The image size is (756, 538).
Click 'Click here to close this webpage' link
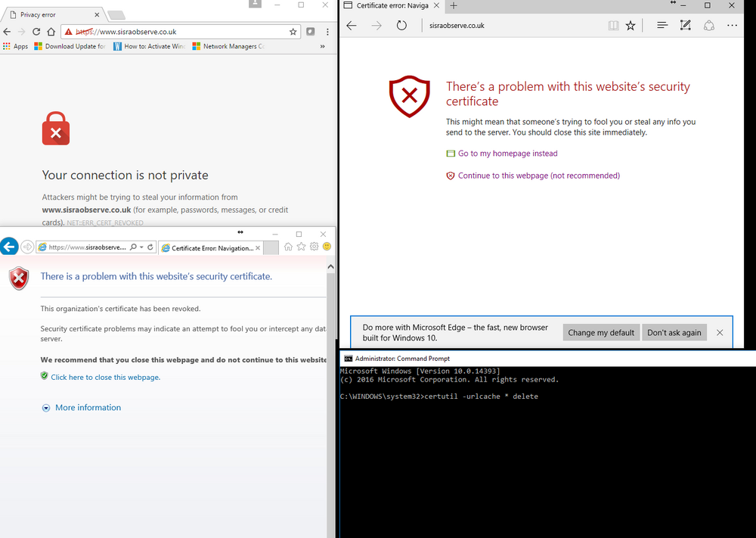(x=106, y=378)
